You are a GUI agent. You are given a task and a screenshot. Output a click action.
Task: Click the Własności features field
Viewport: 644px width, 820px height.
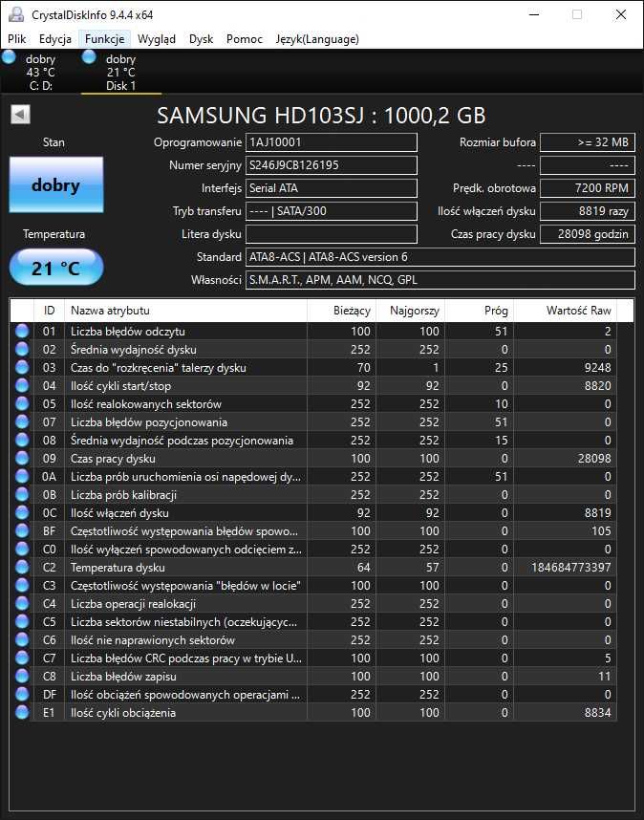pos(440,280)
